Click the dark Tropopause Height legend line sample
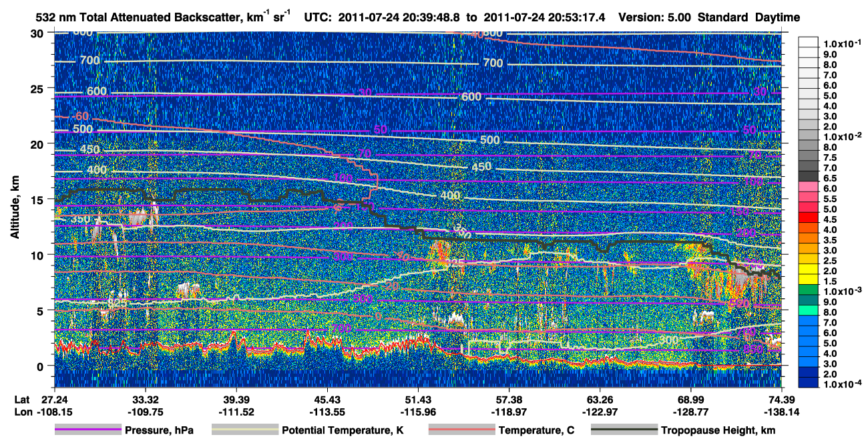This screenshot has height=445, width=868. (x=624, y=430)
